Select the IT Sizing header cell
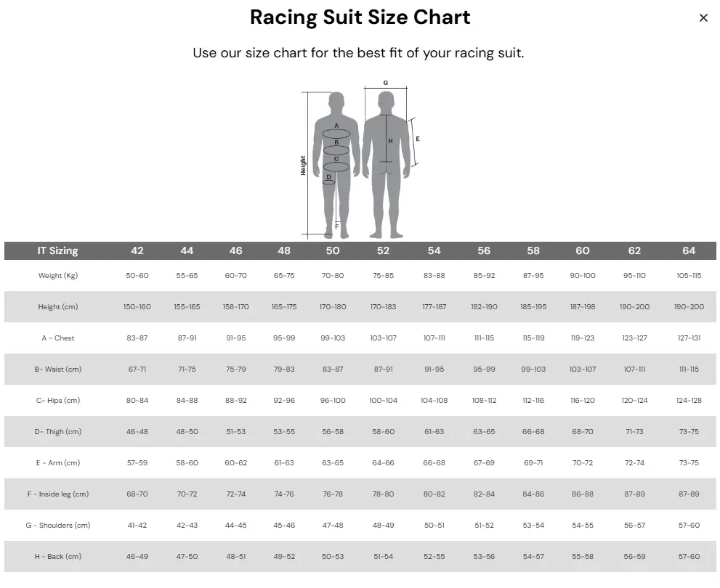Screen dimensions: 720x588 pos(58,250)
